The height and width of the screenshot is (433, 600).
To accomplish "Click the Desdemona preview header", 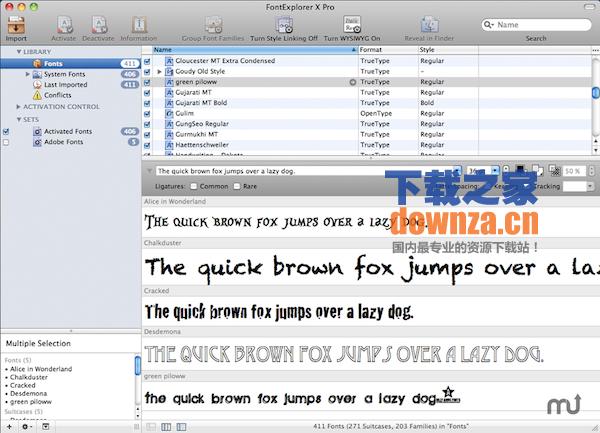I will pos(370,332).
